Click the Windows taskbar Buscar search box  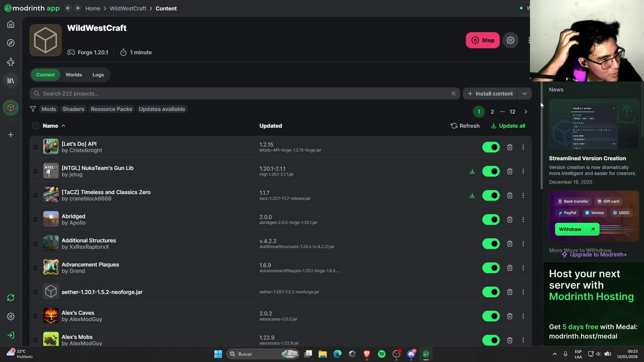coord(263,354)
